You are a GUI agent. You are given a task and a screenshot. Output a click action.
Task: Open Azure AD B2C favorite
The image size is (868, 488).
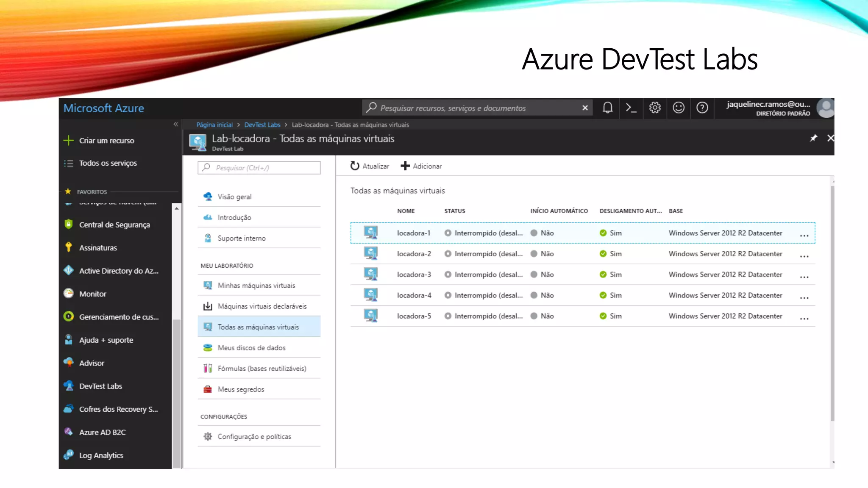pyautogui.click(x=102, y=432)
